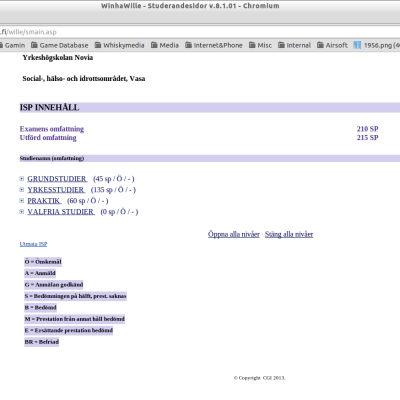The image size is (400, 400).
Task: Open the VALFRIA STUDIER link
Action: (x=61, y=212)
